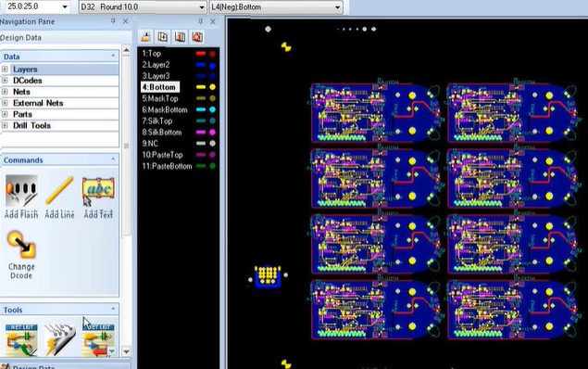Select layer 6:MaskBottom in layer list
This screenshot has height=369, width=588.
coord(165,109)
